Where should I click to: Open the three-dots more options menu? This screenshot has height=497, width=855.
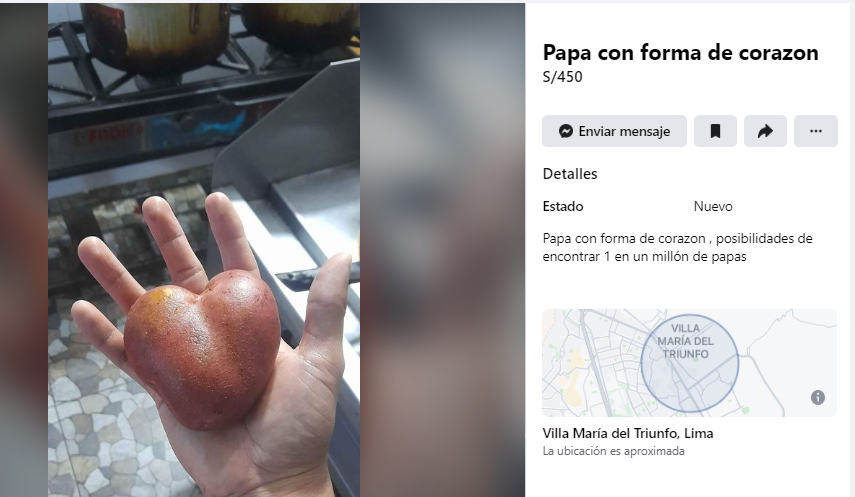coord(816,131)
